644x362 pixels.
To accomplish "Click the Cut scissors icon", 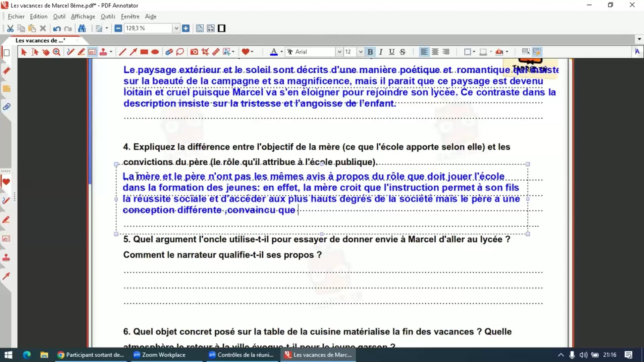I will pyautogui.click(x=10, y=28).
